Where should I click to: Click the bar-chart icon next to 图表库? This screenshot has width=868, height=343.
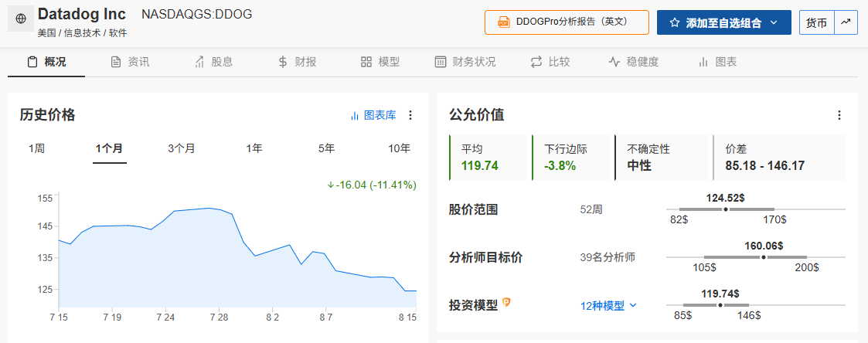pos(355,116)
